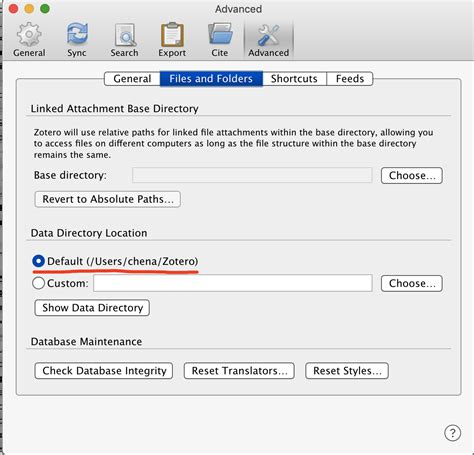
Task: Click Show Data Directory button
Action: [x=92, y=307]
